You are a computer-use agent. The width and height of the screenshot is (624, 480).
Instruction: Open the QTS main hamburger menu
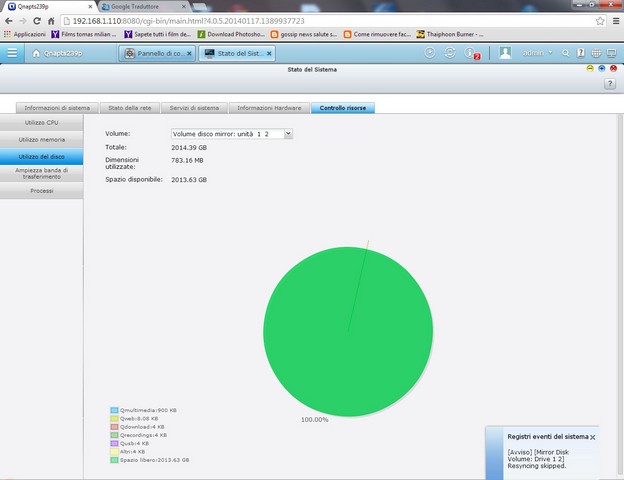pyautogui.click(x=12, y=53)
